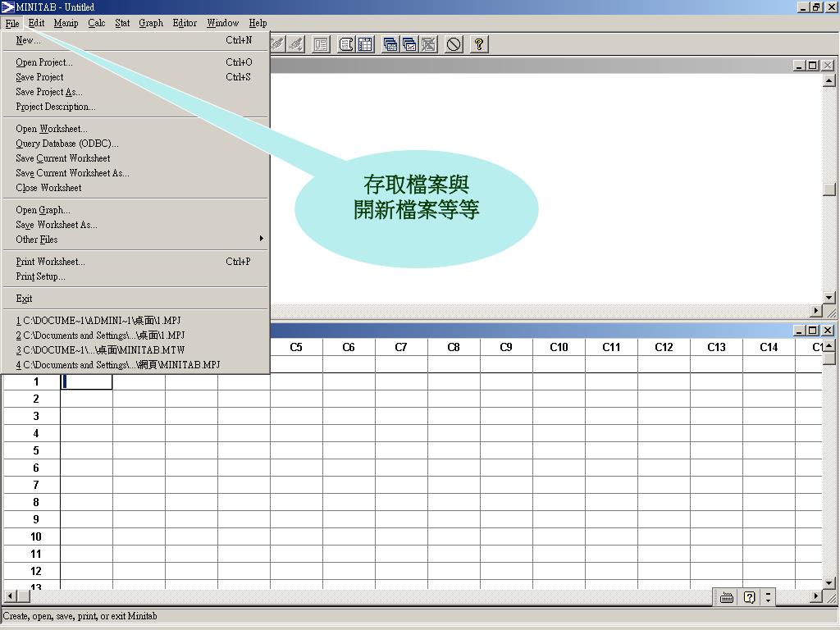The height and width of the screenshot is (630, 840).
Task: Select worksheet row header 7
Action: 32,486
